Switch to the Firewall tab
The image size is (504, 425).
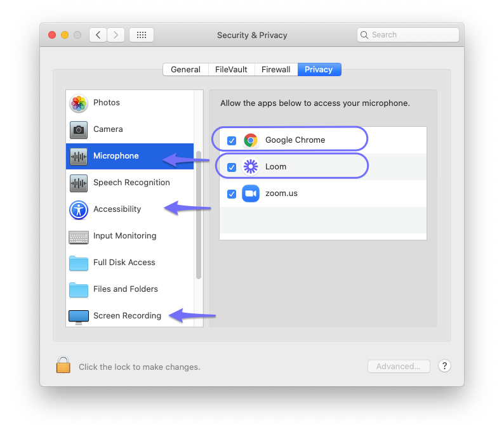pos(276,70)
